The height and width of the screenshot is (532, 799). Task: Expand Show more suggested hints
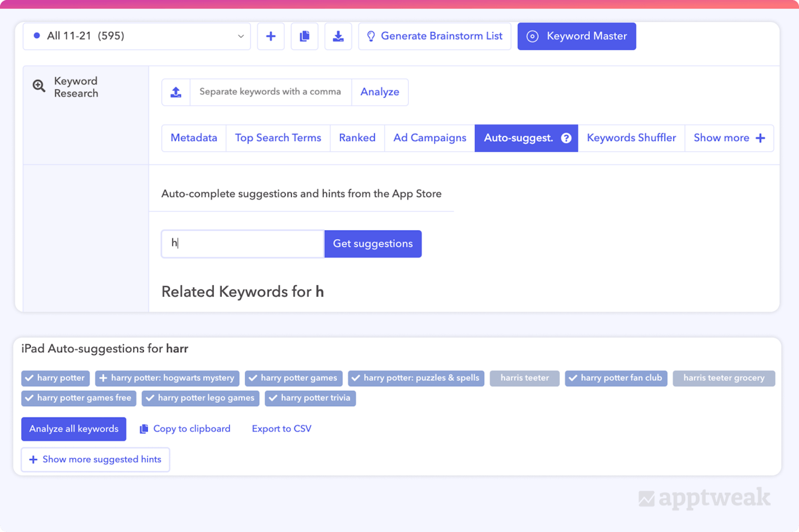95,459
